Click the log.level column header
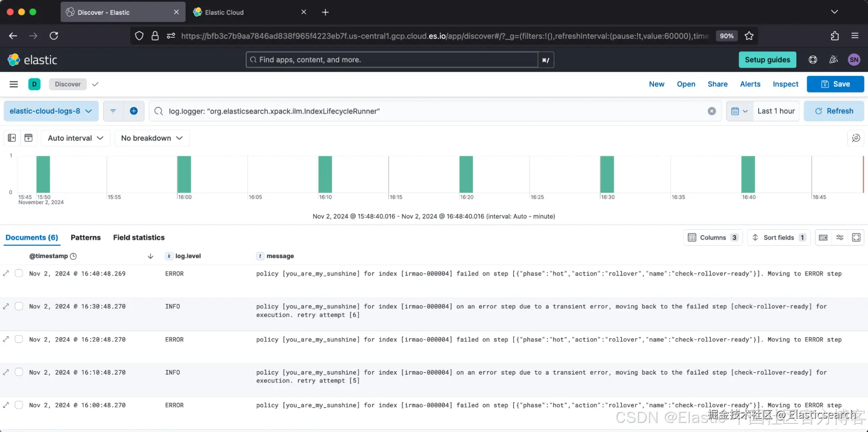Image resolution: width=868 pixels, height=432 pixels. coord(188,256)
